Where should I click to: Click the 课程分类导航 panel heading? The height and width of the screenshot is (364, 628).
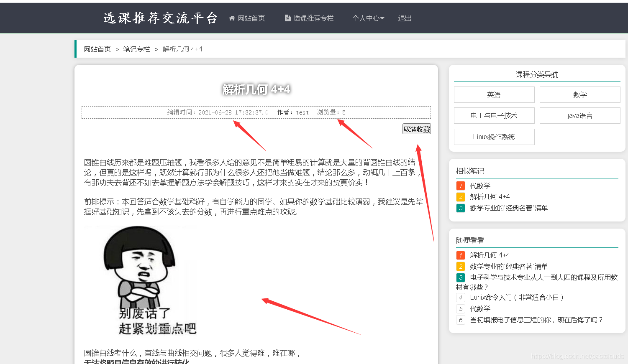click(x=537, y=74)
